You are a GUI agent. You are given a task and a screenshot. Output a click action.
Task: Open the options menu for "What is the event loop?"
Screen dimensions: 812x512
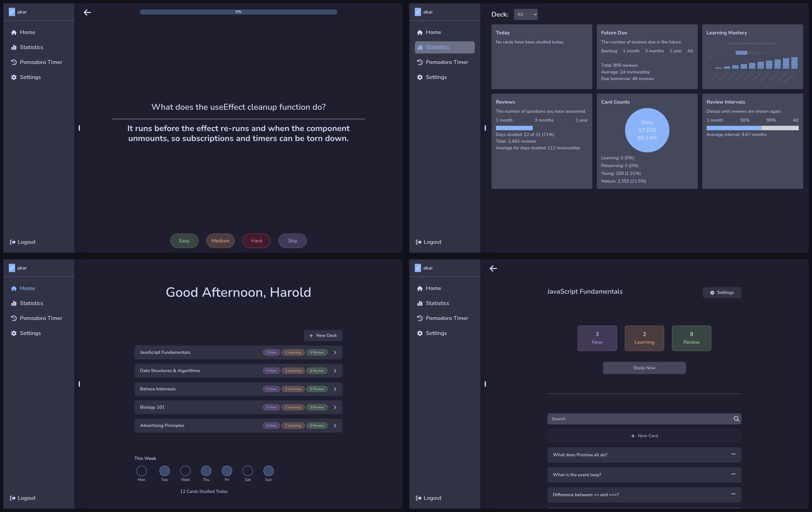point(733,474)
